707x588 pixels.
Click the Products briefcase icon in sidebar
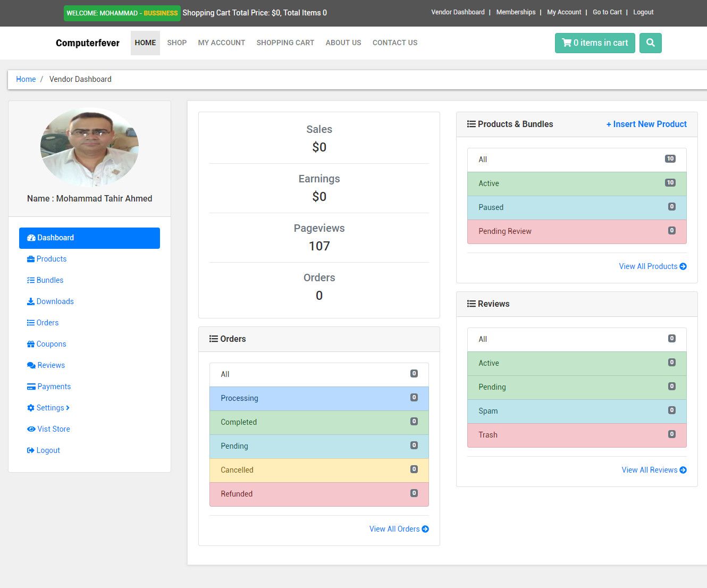click(31, 259)
